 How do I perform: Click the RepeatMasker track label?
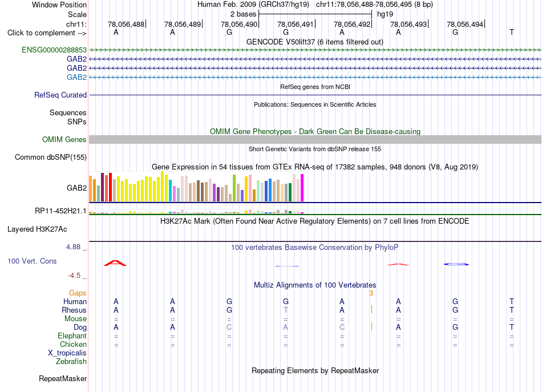tap(63, 378)
